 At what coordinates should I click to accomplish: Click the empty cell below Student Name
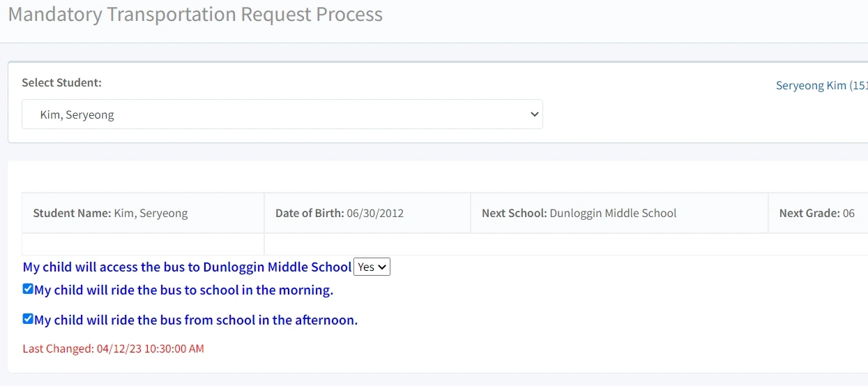point(143,244)
